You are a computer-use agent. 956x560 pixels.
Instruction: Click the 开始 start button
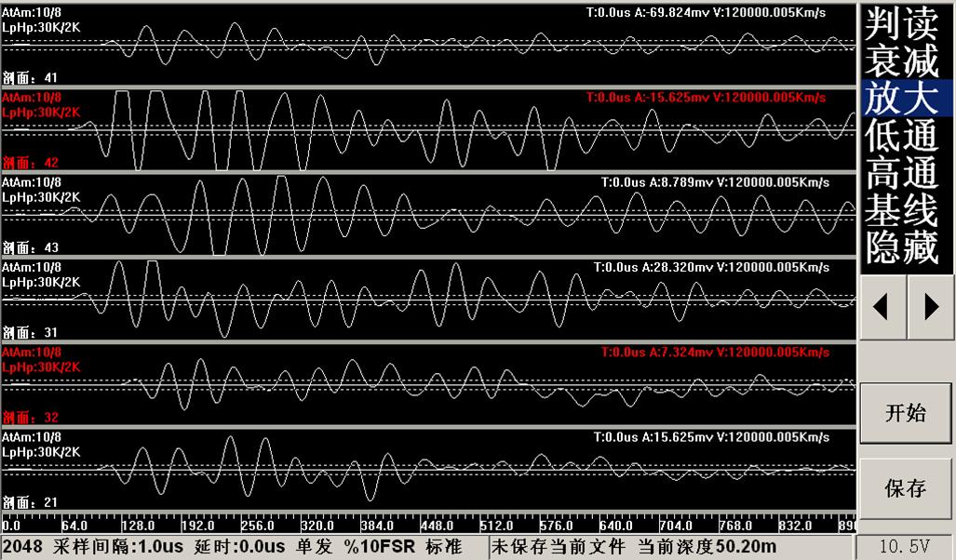pos(906,413)
